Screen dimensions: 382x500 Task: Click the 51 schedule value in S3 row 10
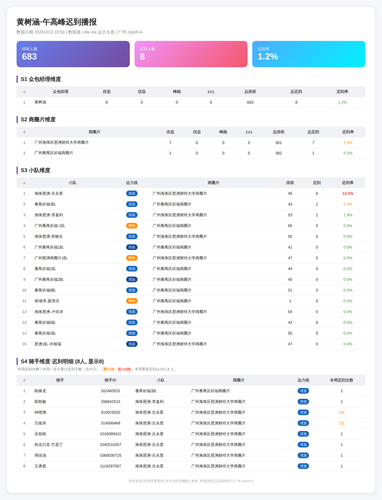[x=290, y=290]
